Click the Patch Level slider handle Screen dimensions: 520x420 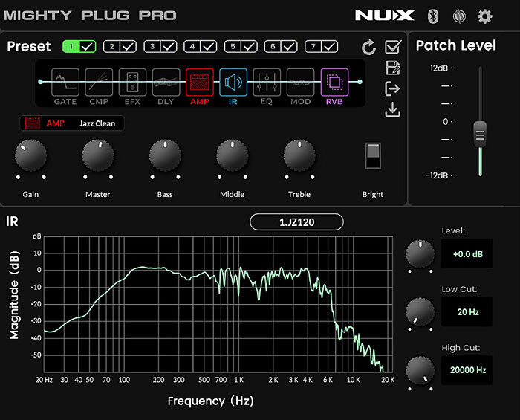[480, 135]
